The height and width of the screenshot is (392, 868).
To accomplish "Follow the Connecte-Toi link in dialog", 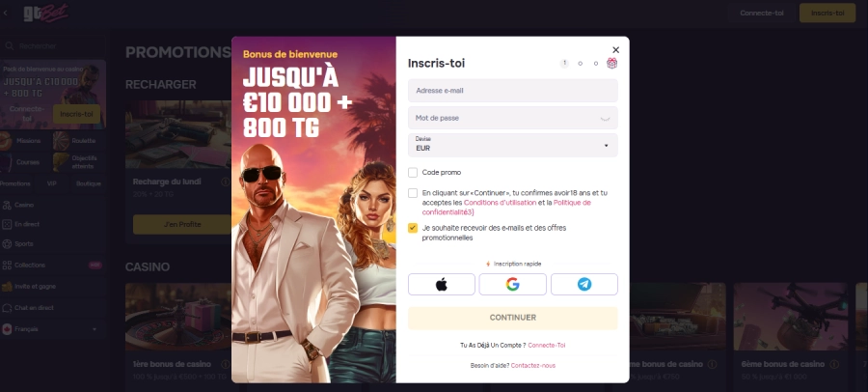I will (x=547, y=345).
